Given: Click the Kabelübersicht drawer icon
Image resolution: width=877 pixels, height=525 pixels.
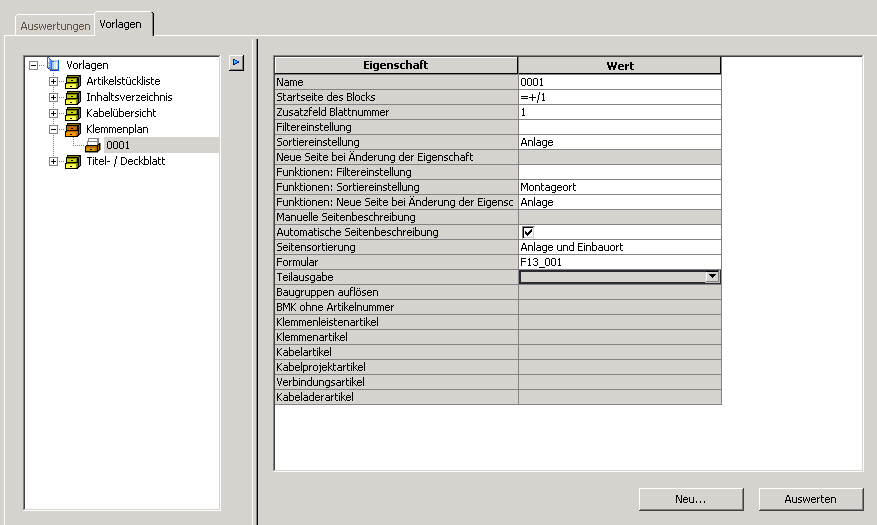Looking at the screenshot, I should coord(73,113).
